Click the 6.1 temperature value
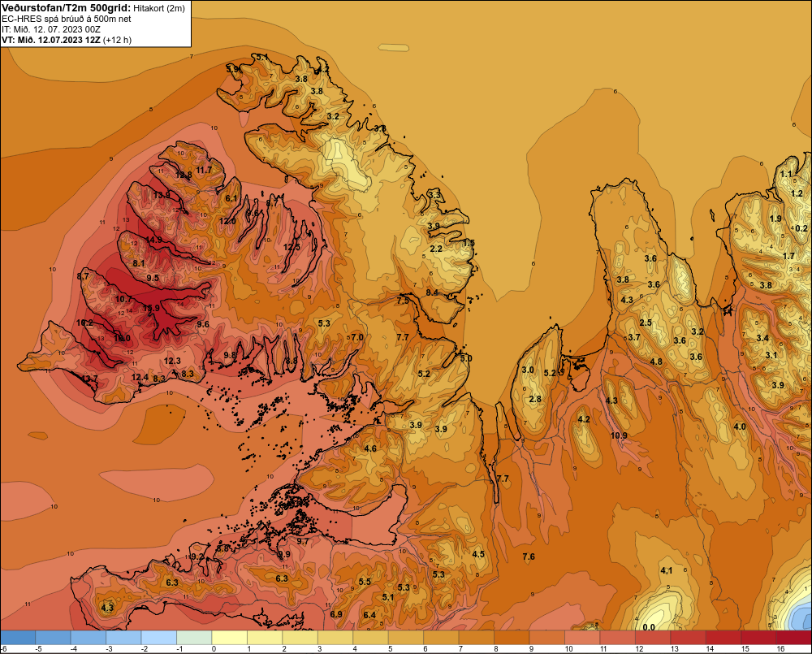 231,198
